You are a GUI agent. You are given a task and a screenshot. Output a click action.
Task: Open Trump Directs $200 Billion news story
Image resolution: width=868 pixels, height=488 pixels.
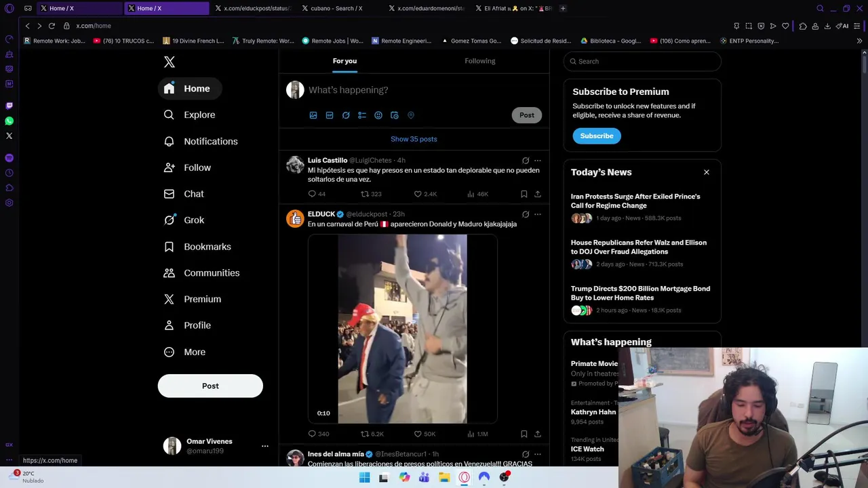coord(642,299)
